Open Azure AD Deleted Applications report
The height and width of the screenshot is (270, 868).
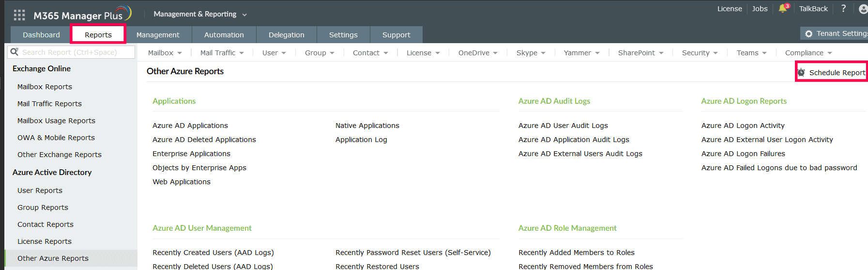204,140
